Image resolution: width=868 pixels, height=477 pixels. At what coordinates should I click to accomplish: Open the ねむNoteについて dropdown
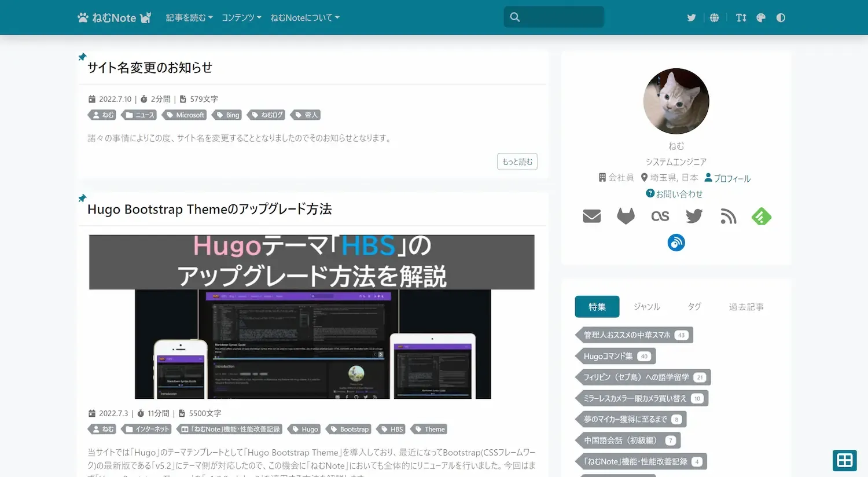coord(304,17)
